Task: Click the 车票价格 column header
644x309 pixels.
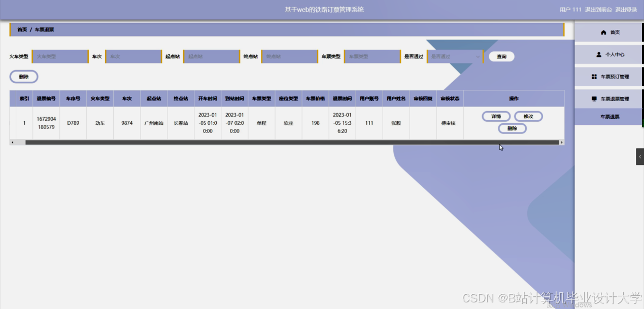Action: tap(315, 98)
